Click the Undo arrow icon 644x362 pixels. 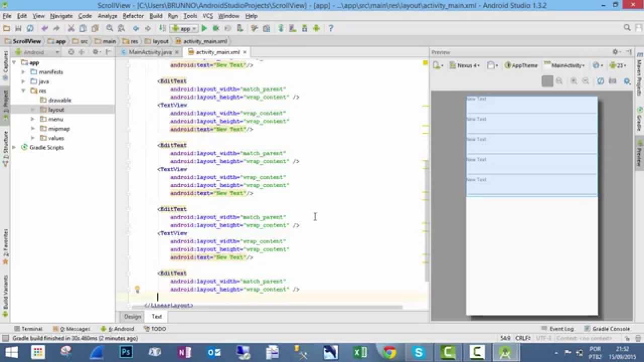pos(45,29)
